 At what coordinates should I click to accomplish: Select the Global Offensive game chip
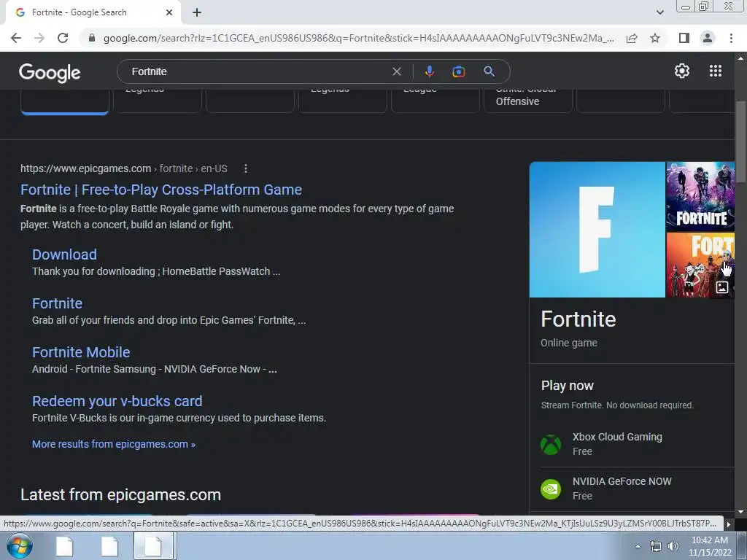(528, 101)
